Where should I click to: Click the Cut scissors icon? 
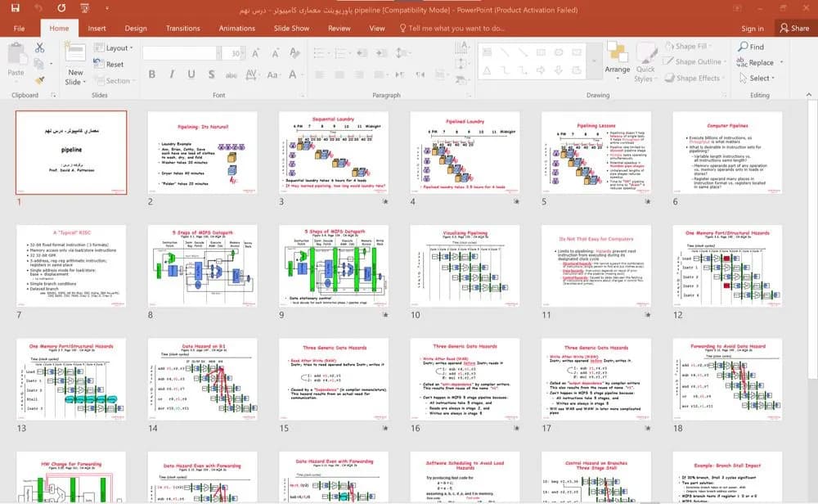(x=39, y=48)
